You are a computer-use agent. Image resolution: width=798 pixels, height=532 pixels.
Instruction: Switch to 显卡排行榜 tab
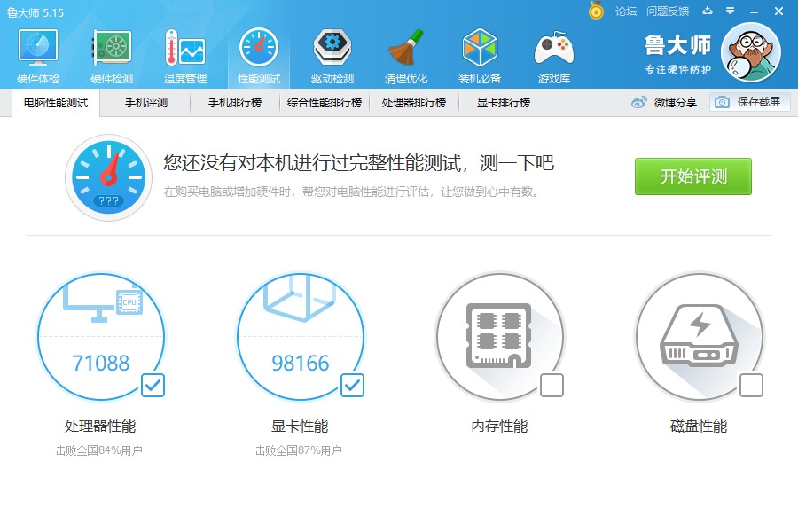[x=504, y=103]
